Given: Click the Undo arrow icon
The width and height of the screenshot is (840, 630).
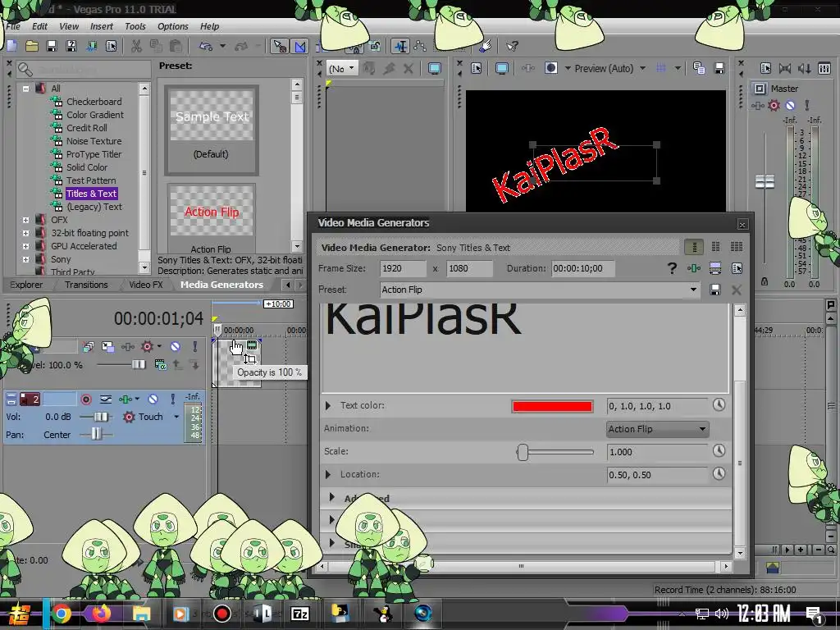Looking at the screenshot, I should coord(206,46).
